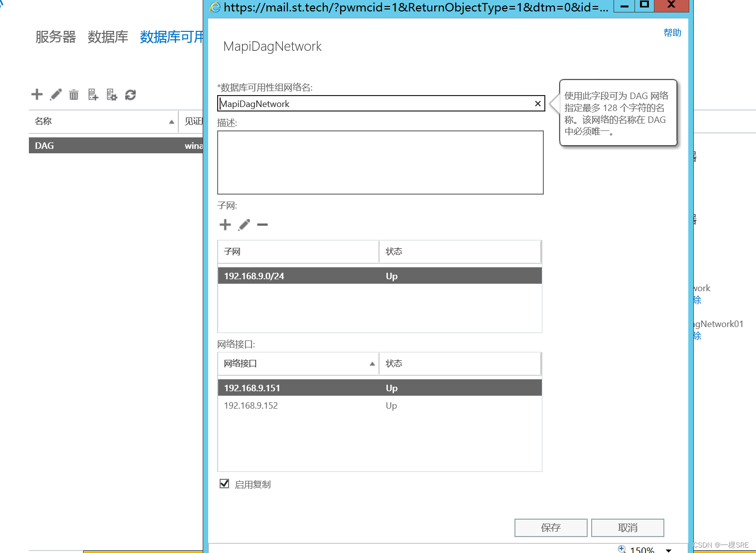Click the new DAG network icon
The width and height of the screenshot is (756, 553).
click(112, 95)
